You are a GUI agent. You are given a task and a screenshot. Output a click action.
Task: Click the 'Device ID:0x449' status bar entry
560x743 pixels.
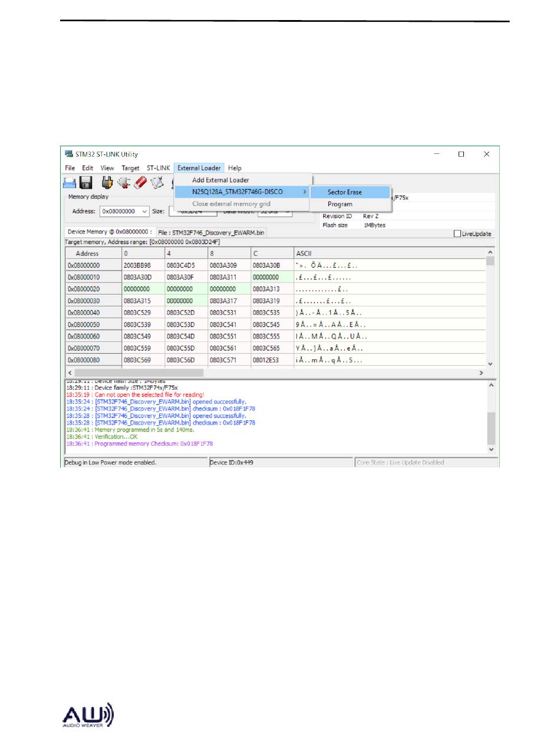coord(231,462)
